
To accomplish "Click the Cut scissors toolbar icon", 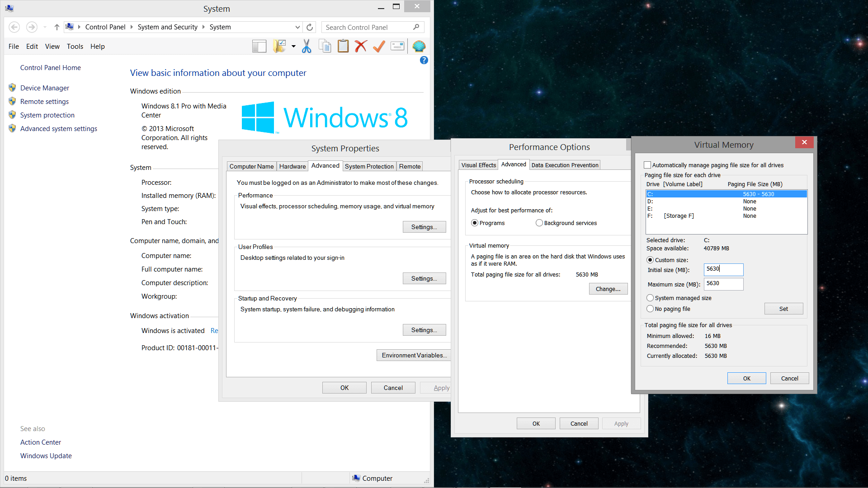I will (x=307, y=46).
